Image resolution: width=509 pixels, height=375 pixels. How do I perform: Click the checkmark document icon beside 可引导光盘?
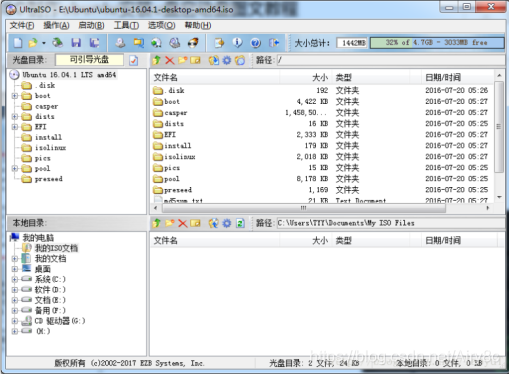click(x=134, y=60)
